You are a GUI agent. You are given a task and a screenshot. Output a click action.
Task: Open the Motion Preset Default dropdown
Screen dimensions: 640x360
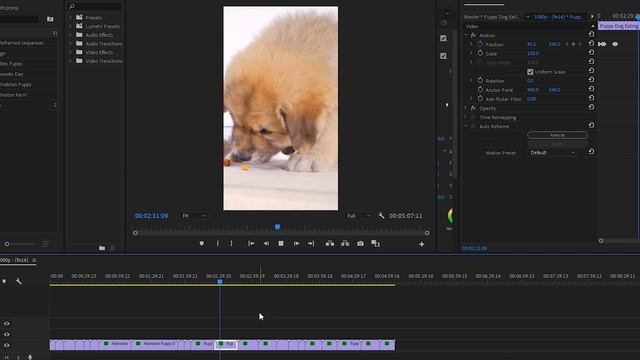[552, 152]
